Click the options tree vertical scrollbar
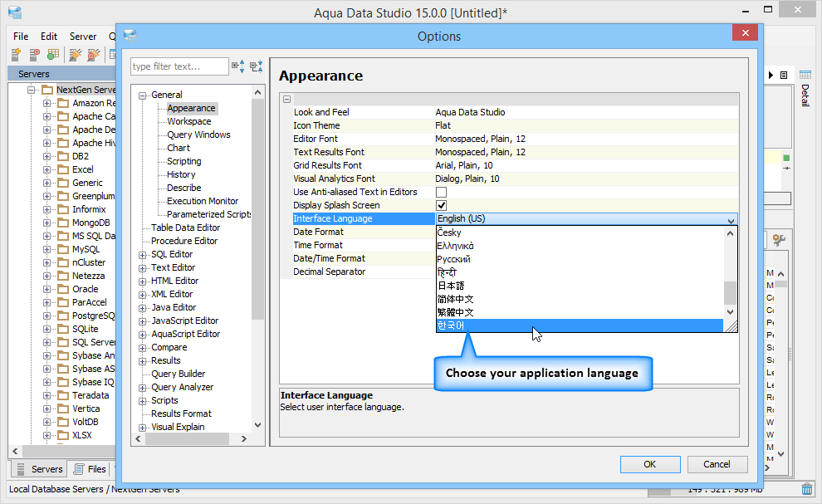 click(x=257, y=209)
